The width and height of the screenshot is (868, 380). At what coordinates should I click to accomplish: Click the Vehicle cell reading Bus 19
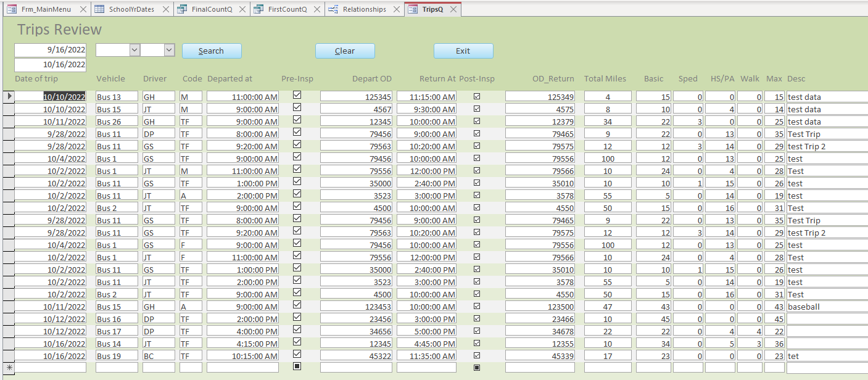pyautogui.click(x=118, y=355)
